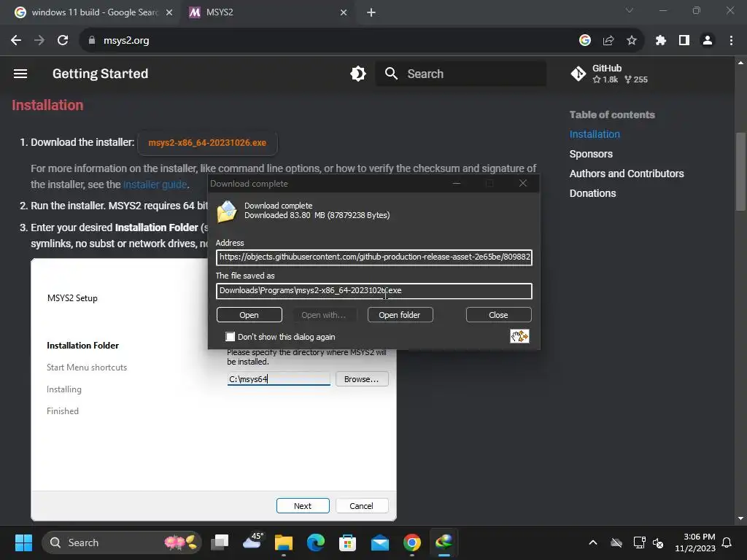
Task: Open File Explorer from taskbar
Action: 284,542
